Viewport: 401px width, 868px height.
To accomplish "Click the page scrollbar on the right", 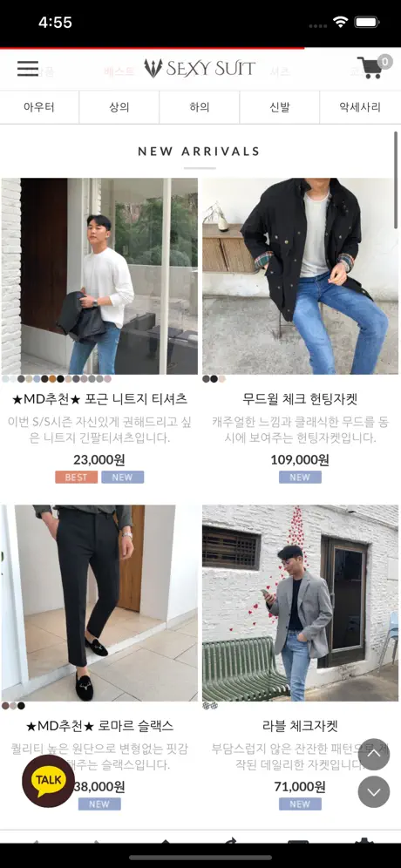I will [396, 180].
